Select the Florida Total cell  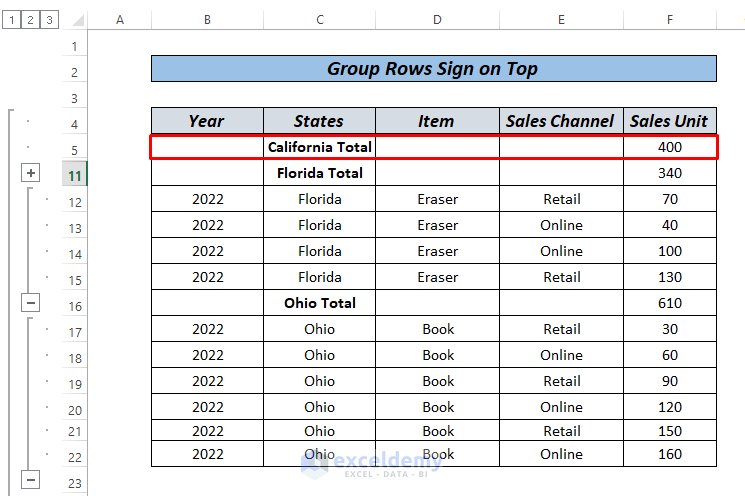point(319,173)
